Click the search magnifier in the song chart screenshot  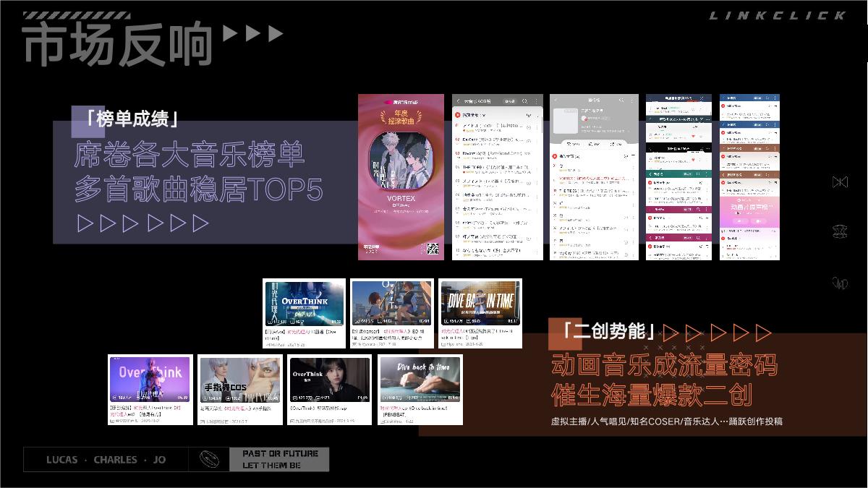[524, 101]
